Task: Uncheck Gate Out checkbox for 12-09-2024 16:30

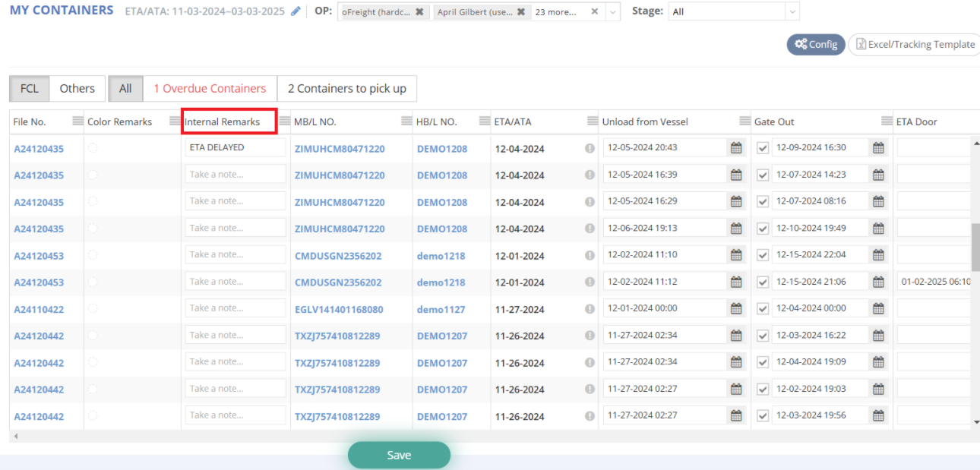Action: click(763, 148)
